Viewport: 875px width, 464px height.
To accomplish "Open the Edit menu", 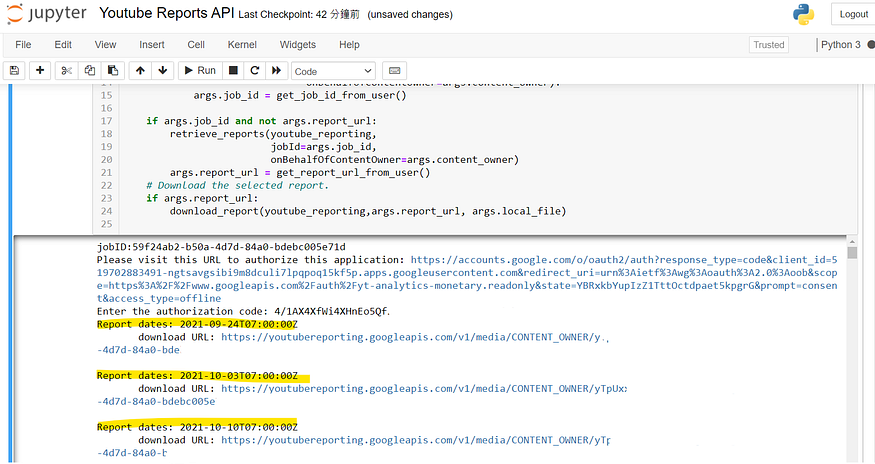I will tap(62, 45).
